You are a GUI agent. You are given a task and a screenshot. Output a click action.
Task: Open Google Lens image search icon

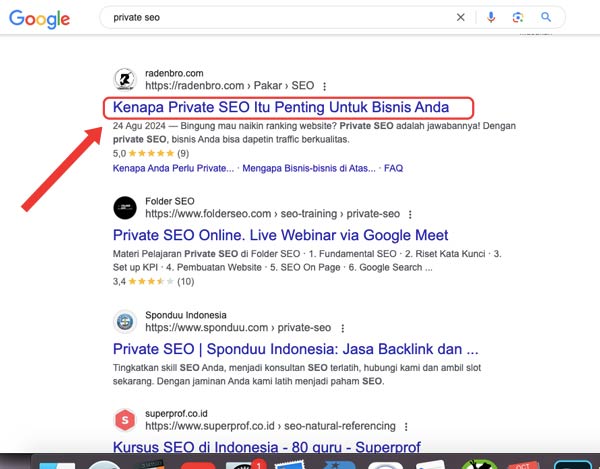click(x=518, y=17)
